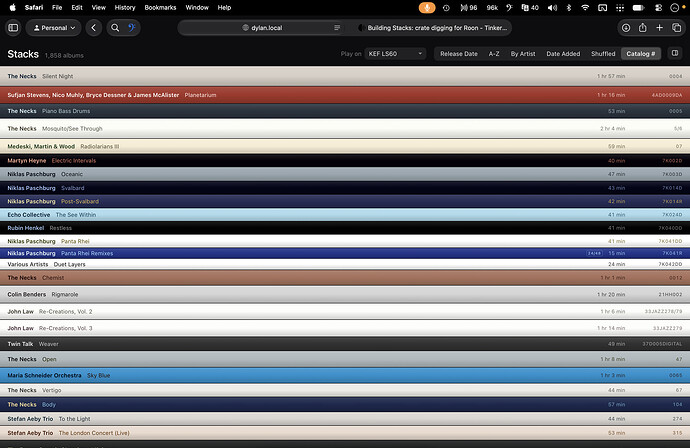Go back with the back arrow
The height and width of the screenshot is (448, 690).
point(94,28)
